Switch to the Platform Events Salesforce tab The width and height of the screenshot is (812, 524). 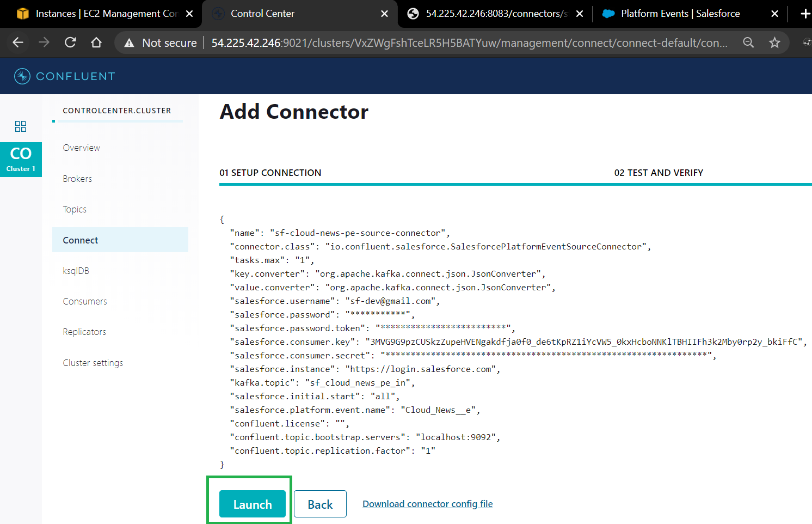pos(690,14)
